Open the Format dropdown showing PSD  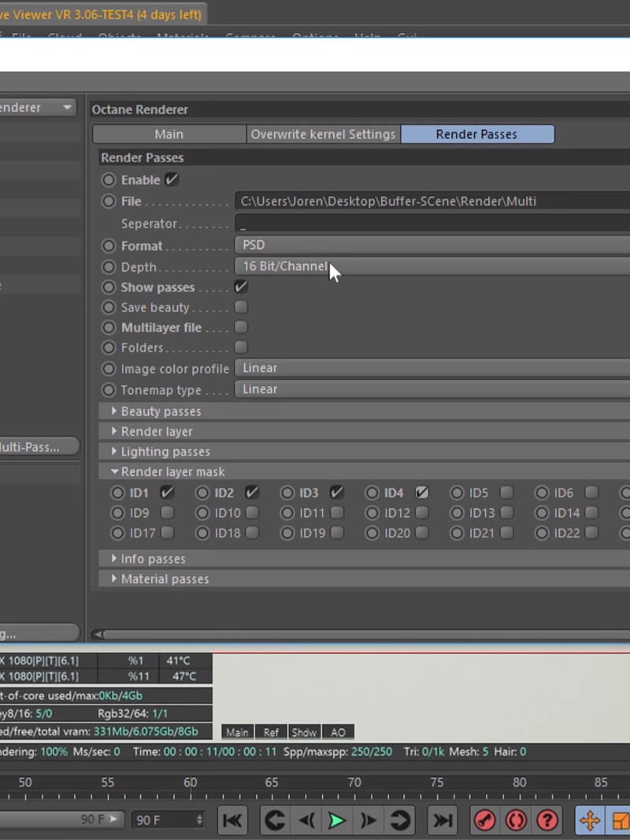[x=432, y=245]
